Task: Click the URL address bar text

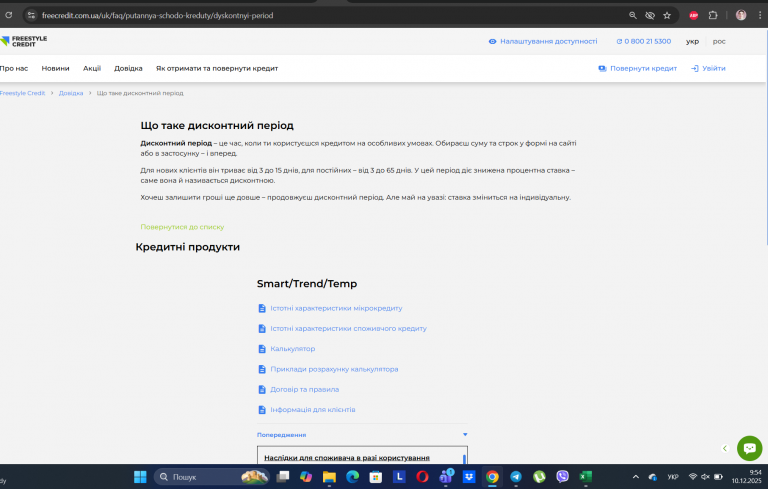Action: tap(157, 16)
